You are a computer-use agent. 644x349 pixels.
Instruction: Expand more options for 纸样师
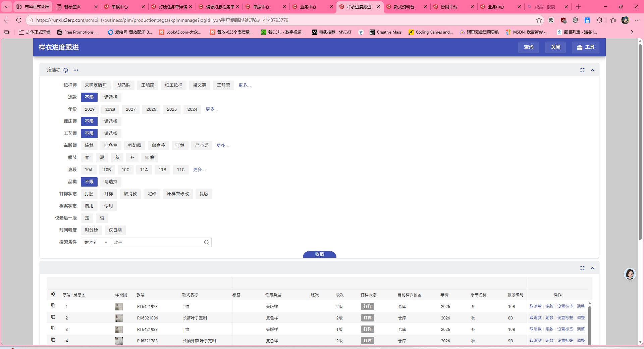tap(245, 85)
